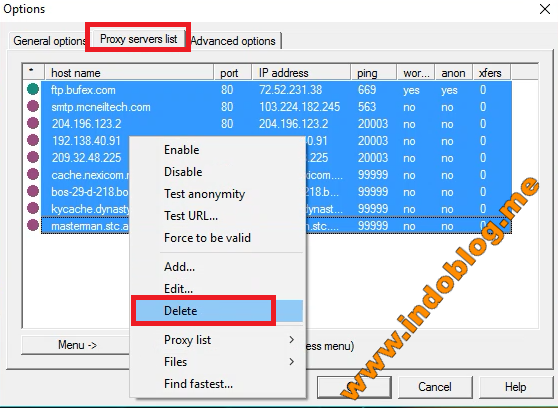Image resolution: width=558 pixels, height=408 pixels.
Task: Select host name 204.196.123.2
Action: (86, 124)
